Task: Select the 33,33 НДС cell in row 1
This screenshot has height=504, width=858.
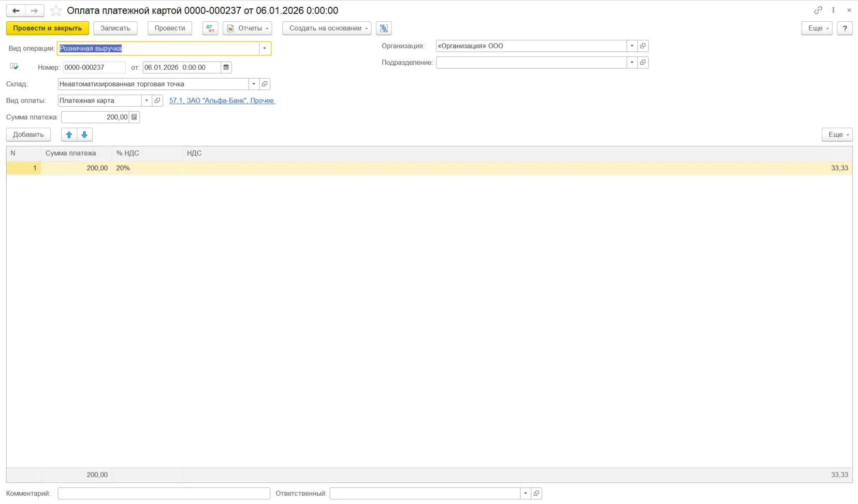Action: (518, 168)
